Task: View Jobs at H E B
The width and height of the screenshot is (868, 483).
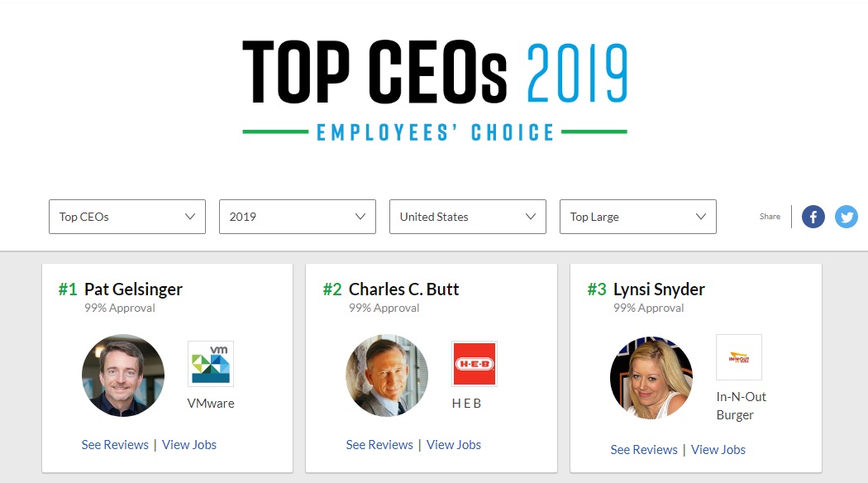Action: pyautogui.click(x=454, y=445)
